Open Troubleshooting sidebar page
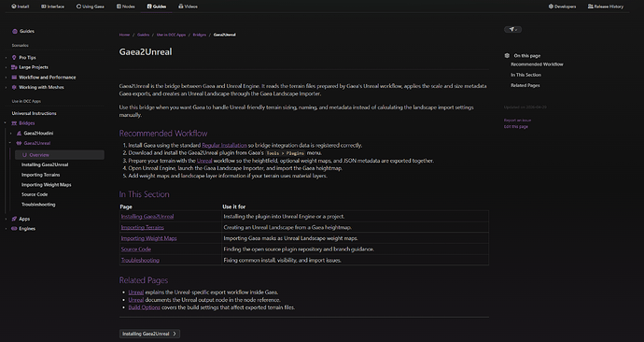This screenshot has width=644, height=342. tap(38, 205)
